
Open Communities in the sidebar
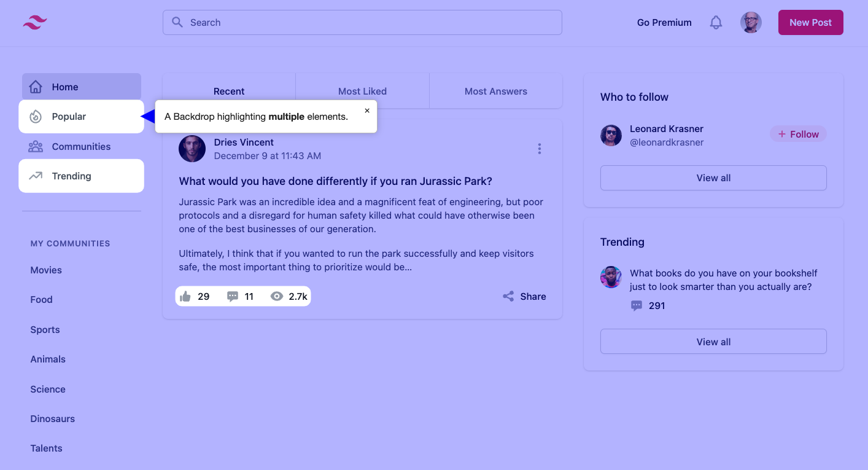[x=81, y=147]
